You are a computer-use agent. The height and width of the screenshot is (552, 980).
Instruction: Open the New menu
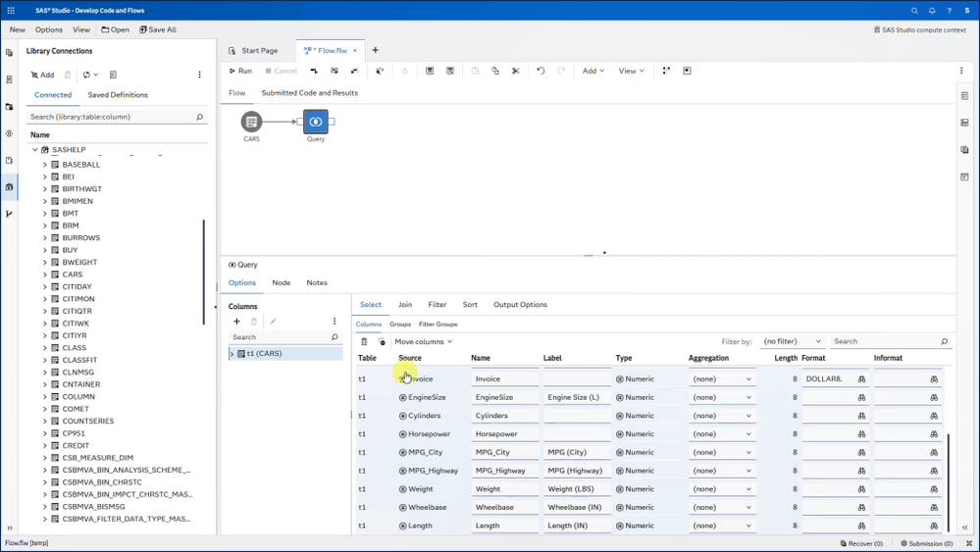[18, 30]
